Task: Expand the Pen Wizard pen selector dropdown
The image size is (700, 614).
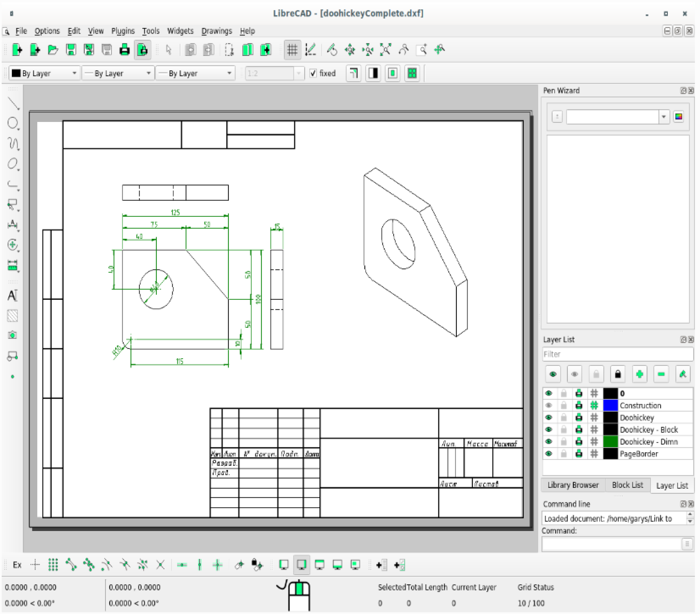Action: coord(664,117)
